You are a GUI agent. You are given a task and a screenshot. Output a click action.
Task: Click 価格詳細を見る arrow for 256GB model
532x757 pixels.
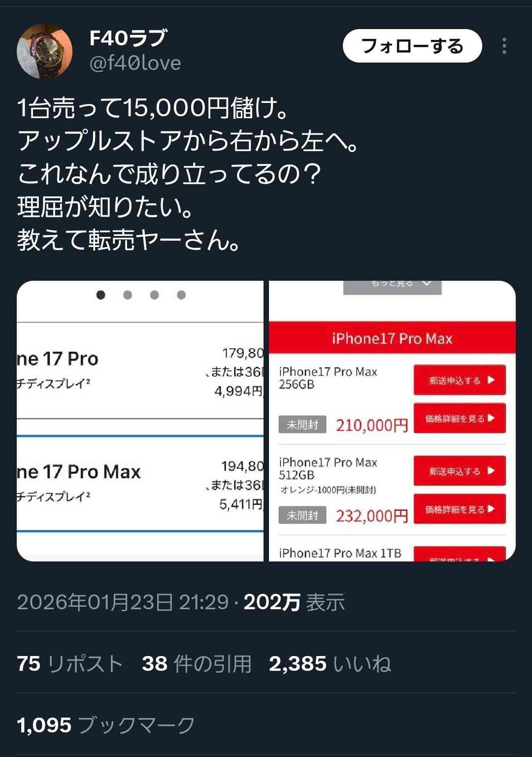pos(460,418)
